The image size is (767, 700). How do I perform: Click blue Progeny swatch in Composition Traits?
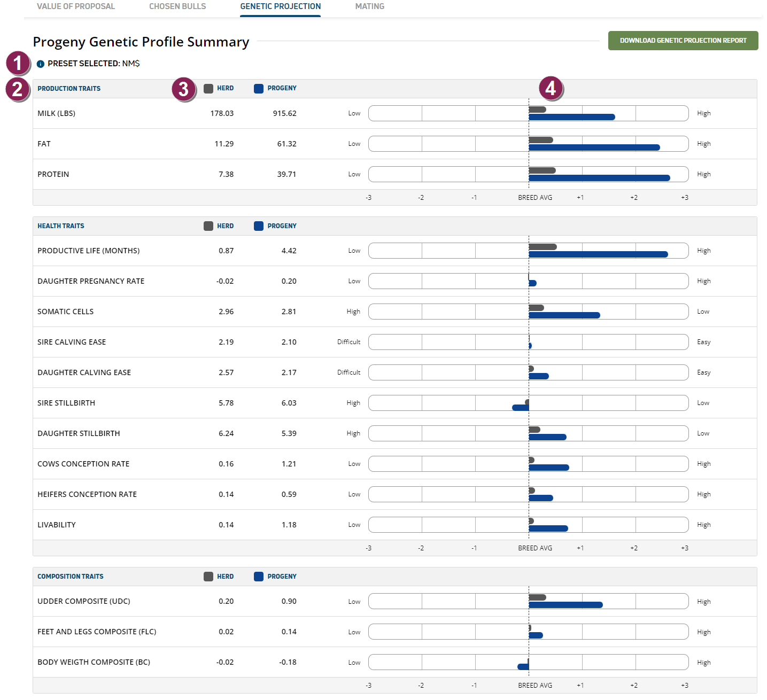[259, 577]
